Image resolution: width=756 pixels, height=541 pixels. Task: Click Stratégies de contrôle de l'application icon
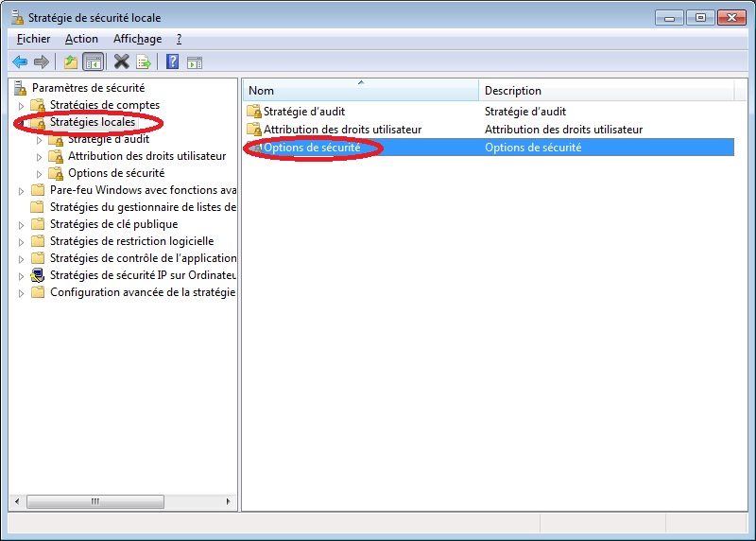(x=38, y=258)
